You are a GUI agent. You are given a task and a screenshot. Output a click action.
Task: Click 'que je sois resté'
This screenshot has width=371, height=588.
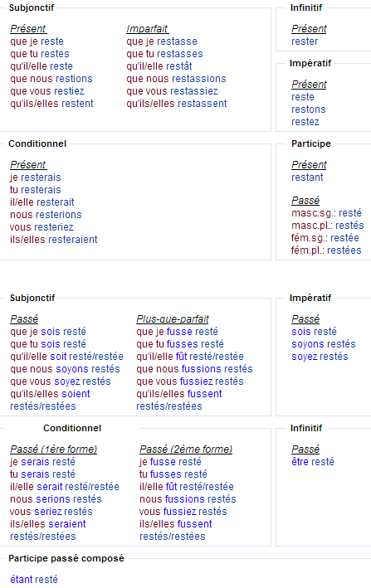[x=48, y=332]
